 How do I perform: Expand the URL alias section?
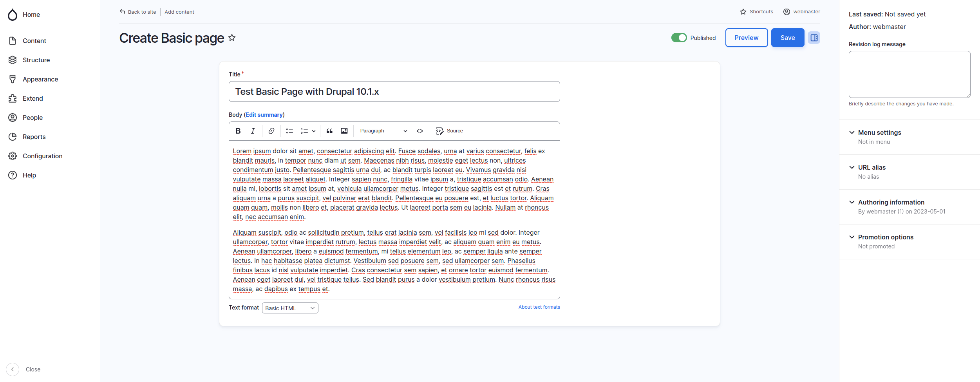872,167
